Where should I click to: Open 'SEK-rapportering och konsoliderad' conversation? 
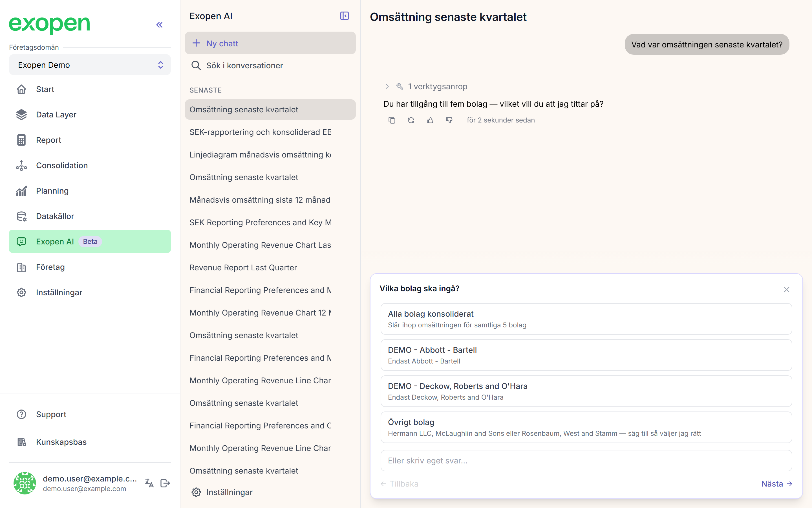(270, 132)
